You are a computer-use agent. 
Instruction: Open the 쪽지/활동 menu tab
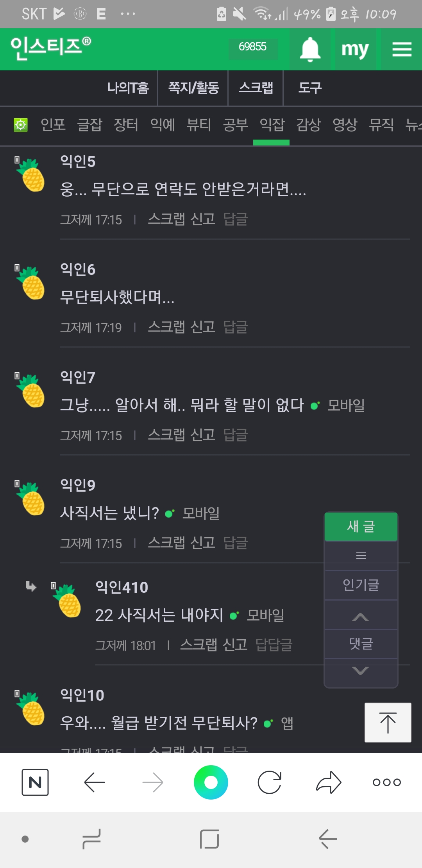tap(193, 88)
